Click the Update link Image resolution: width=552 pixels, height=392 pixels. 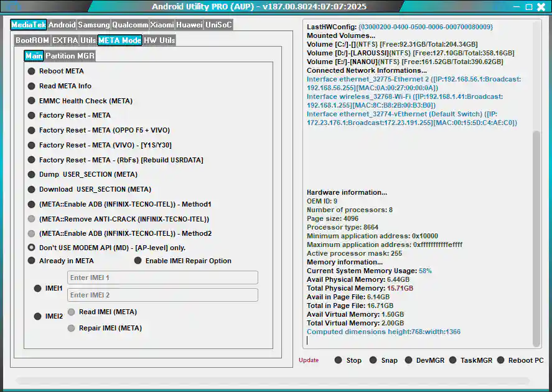click(309, 360)
